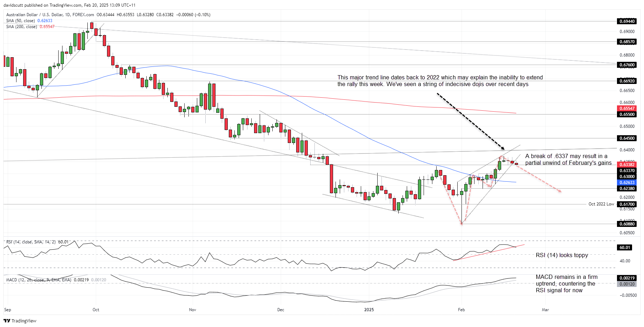Select the 'MACD remains in a firm uptrend' note

tap(566, 284)
